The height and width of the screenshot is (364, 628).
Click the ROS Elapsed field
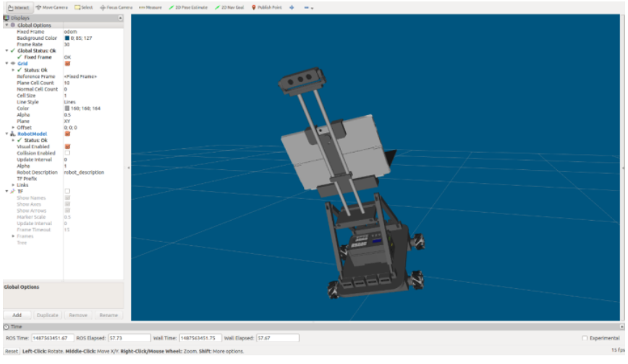click(x=130, y=339)
